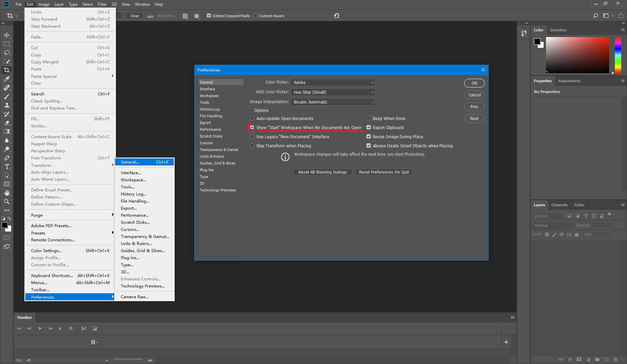Screen dimensions: 627x364
Task: Click the Reset All Warning Dialogs button
Action: pyautogui.click(x=323, y=172)
